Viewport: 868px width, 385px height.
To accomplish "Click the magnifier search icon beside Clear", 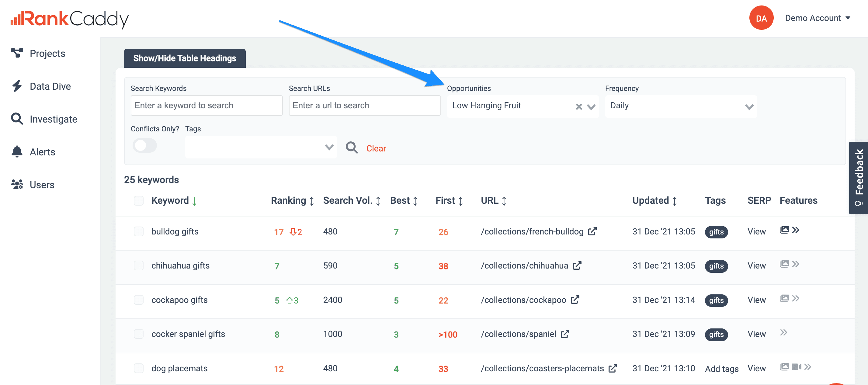I will click(352, 147).
